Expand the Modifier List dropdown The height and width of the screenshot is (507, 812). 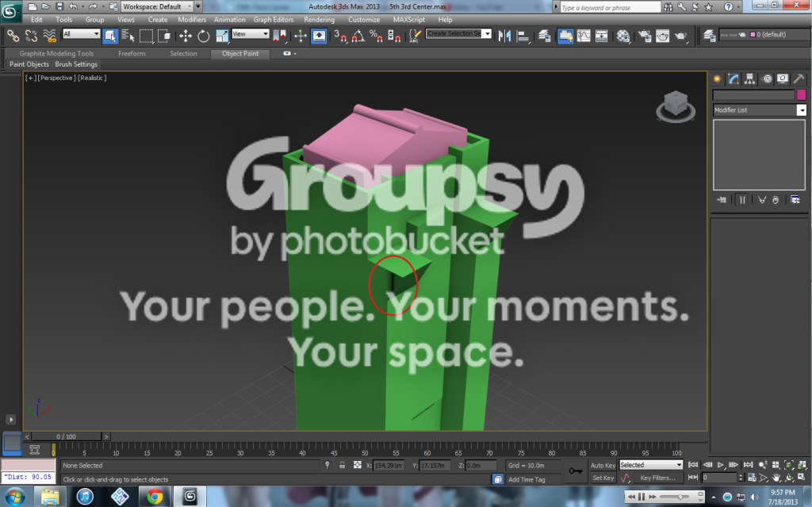(760, 110)
